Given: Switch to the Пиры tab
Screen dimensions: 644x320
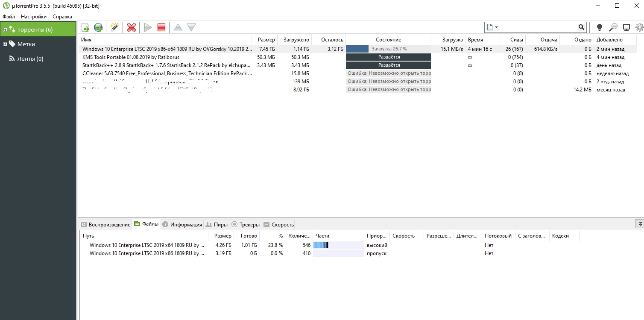Looking at the screenshot, I should click(x=217, y=224).
